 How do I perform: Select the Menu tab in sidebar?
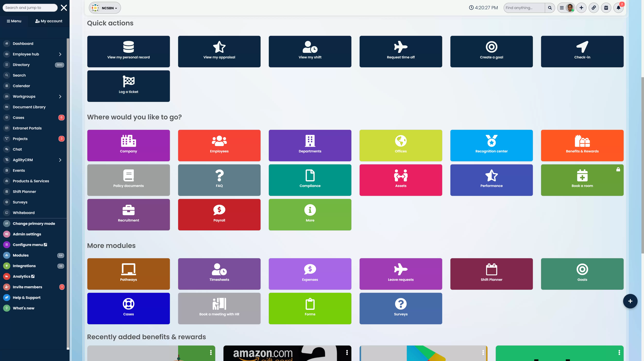(14, 21)
